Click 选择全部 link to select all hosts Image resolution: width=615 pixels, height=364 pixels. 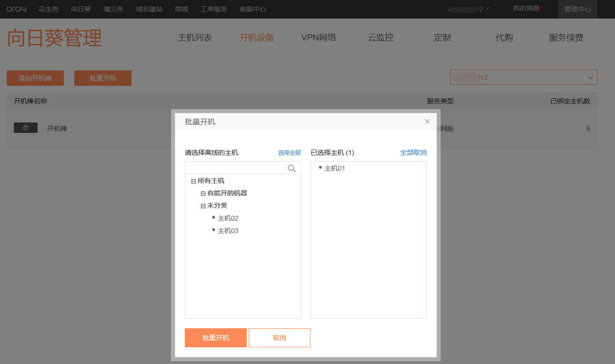[289, 152]
